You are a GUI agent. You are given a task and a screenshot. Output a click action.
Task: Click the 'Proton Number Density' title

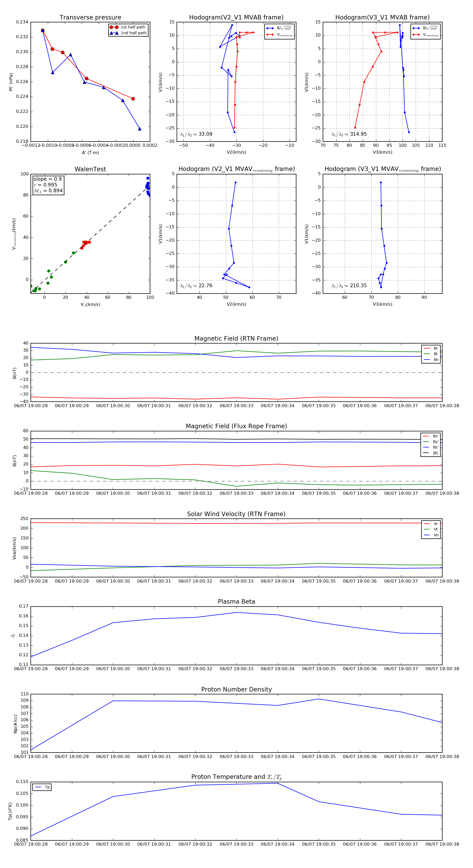coord(236,689)
